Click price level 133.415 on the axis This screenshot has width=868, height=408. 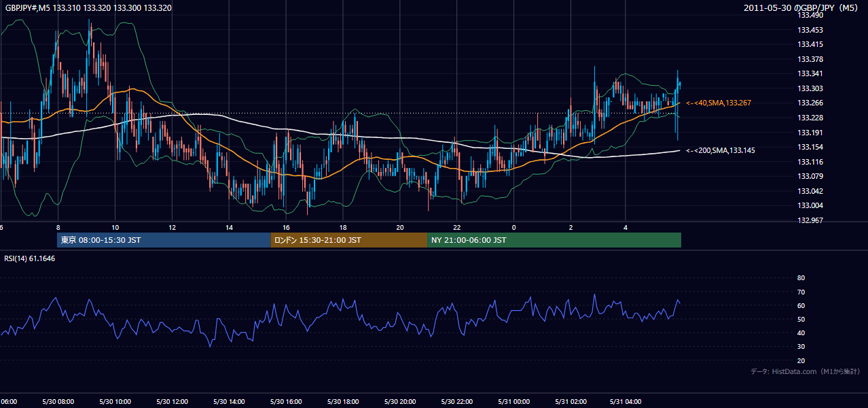[810, 44]
